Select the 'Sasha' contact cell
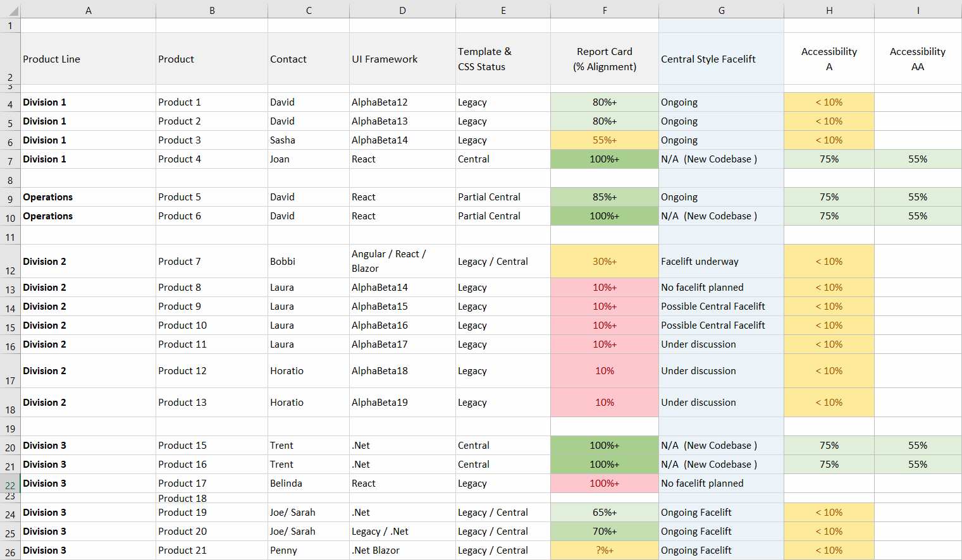The width and height of the screenshot is (962, 560). click(309, 140)
